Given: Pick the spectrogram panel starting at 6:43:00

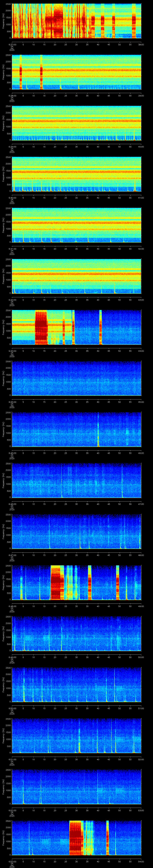Looking at the screenshot, I should point(76,327).
